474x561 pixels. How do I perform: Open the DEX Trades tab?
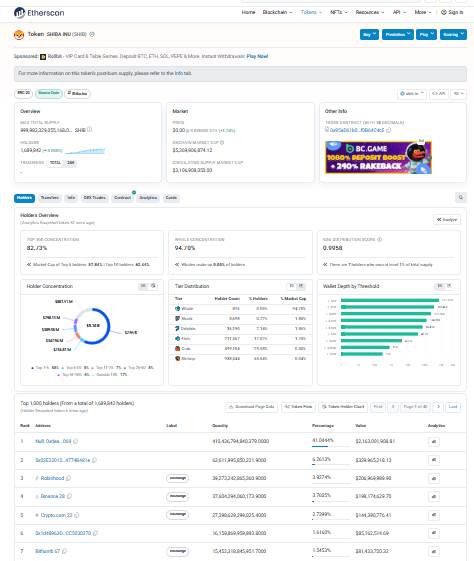click(x=94, y=198)
